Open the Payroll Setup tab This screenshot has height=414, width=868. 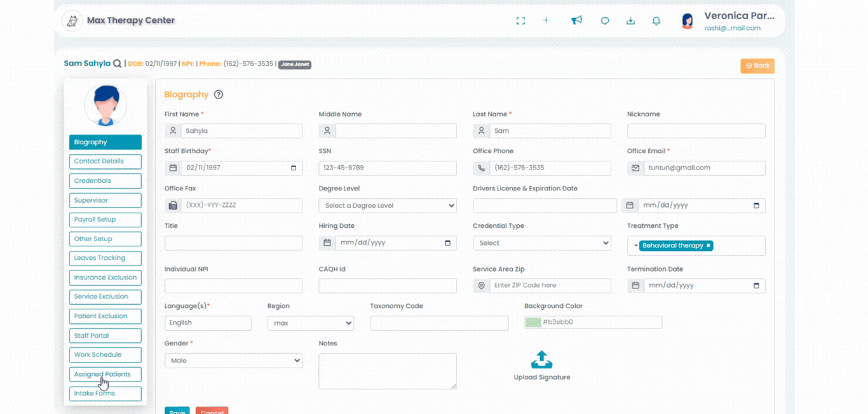[105, 220]
